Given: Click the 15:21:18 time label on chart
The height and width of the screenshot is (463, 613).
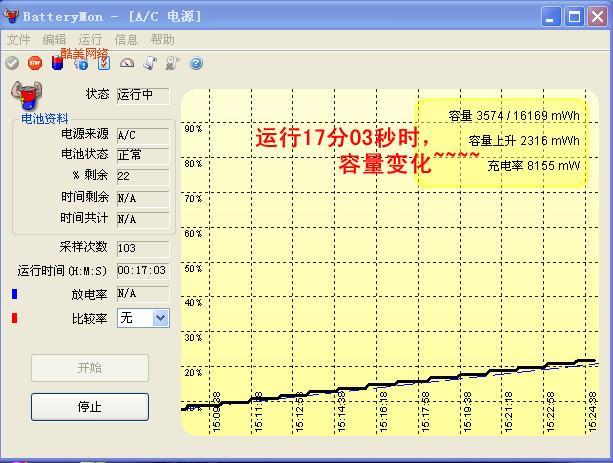Looking at the screenshot, I should [509, 412].
